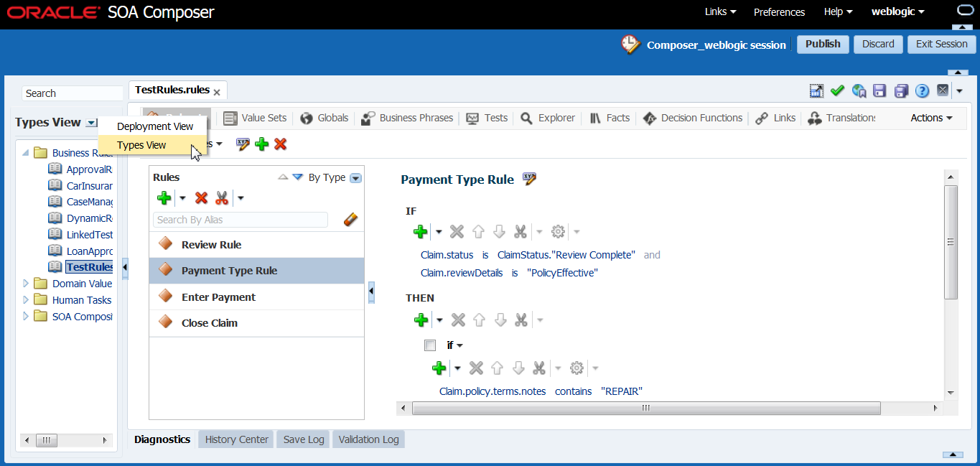Click the grey delete X in THEN toolbar

[x=458, y=320]
